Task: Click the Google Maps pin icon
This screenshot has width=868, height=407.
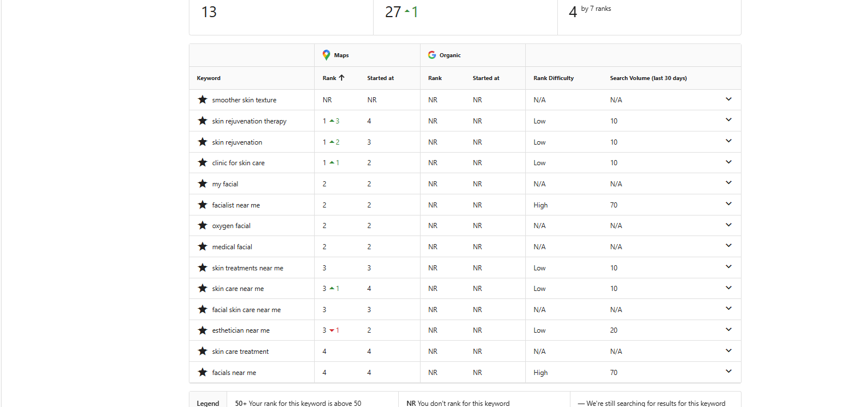Action: point(326,55)
